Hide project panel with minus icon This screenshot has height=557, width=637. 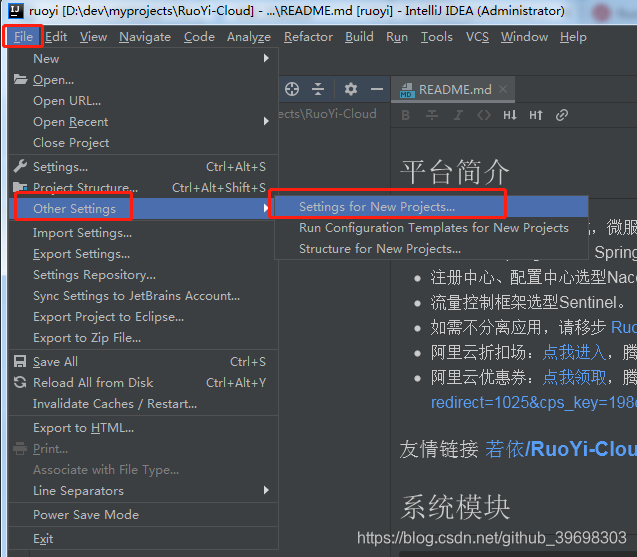(377, 89)
